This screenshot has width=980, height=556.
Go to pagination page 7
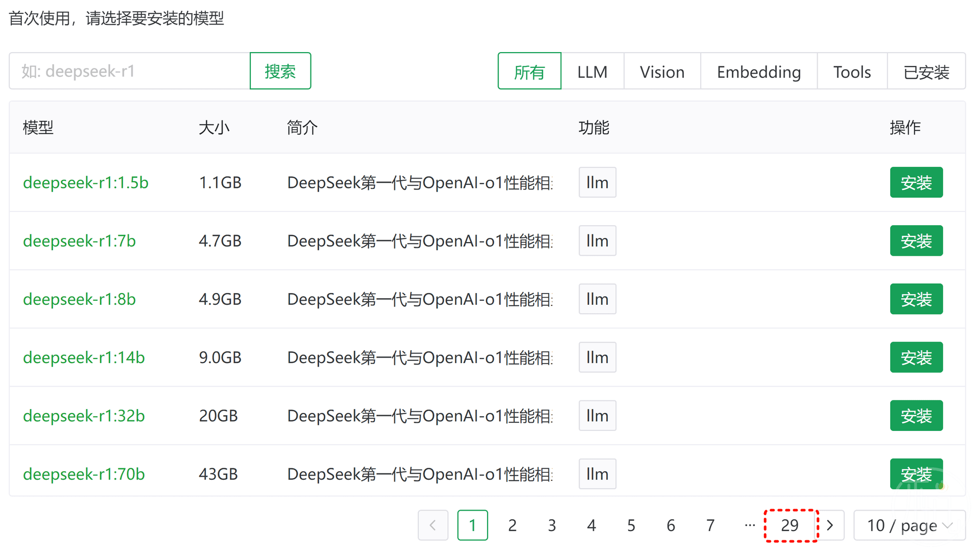[x=710, y=525]
